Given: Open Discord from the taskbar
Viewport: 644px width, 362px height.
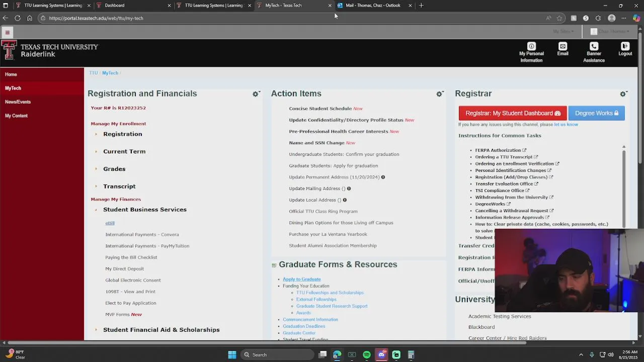Looking at the screenshot, I should click(381, 355).
